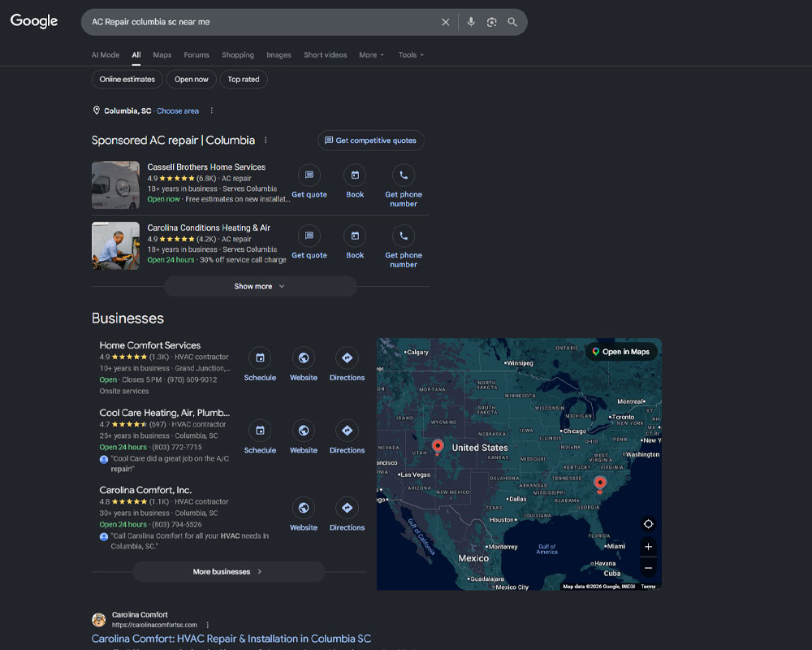Schedule with Home Comfort Services
The width and height of the screenshot is (812, 650).
(260, 364)
